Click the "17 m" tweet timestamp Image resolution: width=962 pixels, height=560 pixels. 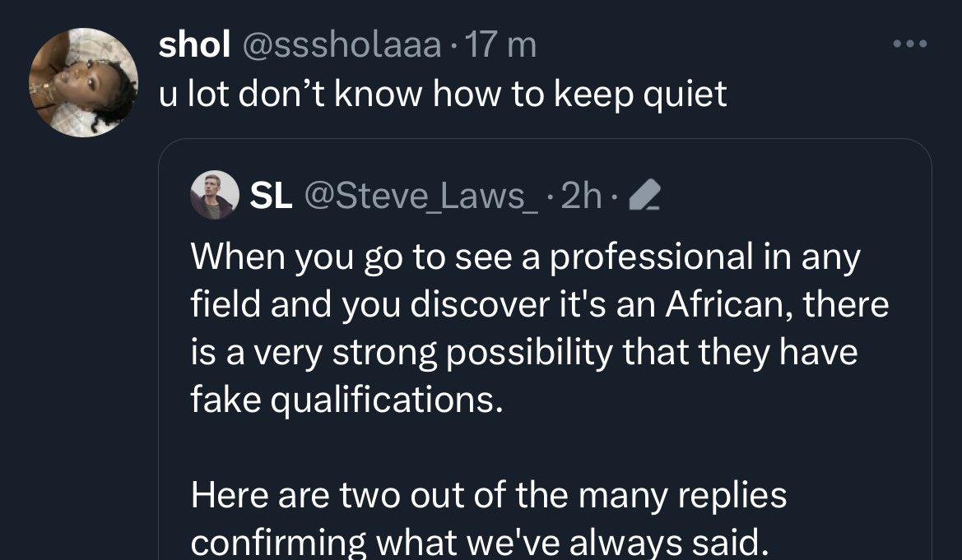500,45
